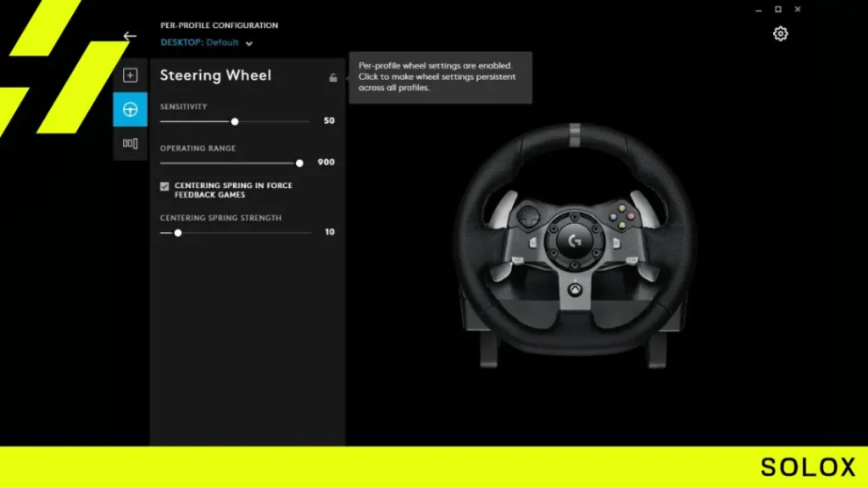Open settings via the gear icon

point(781,34)
